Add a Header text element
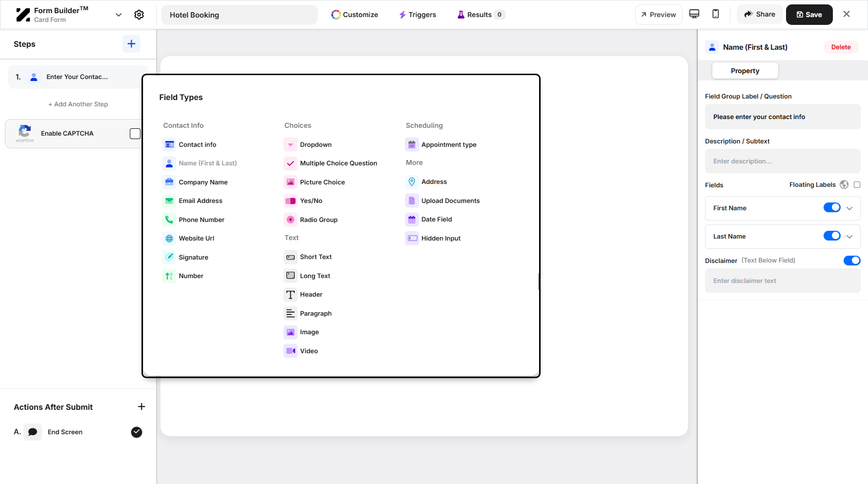 point(303,294)
